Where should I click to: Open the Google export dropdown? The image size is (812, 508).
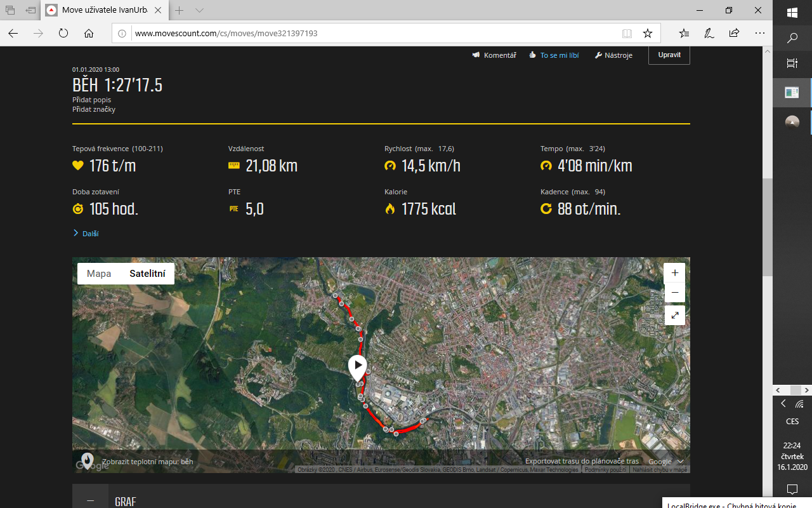point(665,462)
